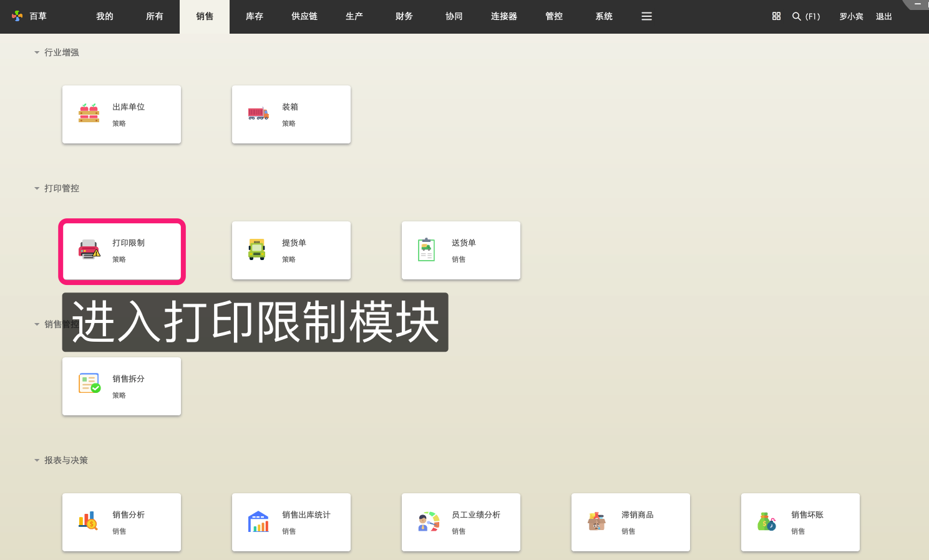Screen dimensions: 929x560
Task: Collapse the 报表与决策 section
Action: pos(37,460)
